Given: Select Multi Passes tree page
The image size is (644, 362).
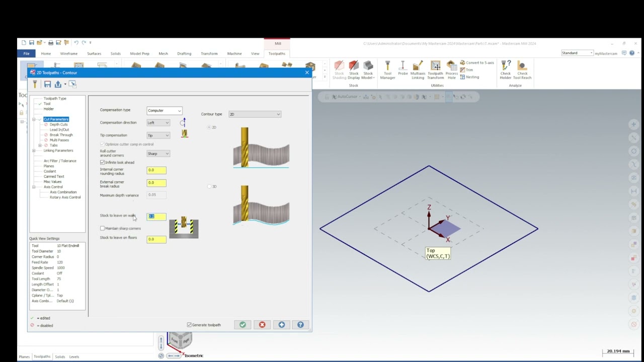Looking at the screenshot, I should (59, 140).
